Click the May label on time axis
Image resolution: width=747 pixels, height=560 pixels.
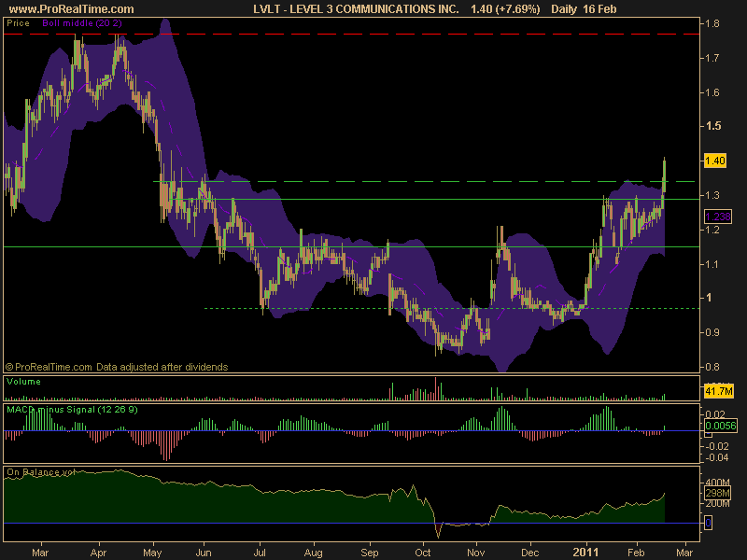(152, 553)
